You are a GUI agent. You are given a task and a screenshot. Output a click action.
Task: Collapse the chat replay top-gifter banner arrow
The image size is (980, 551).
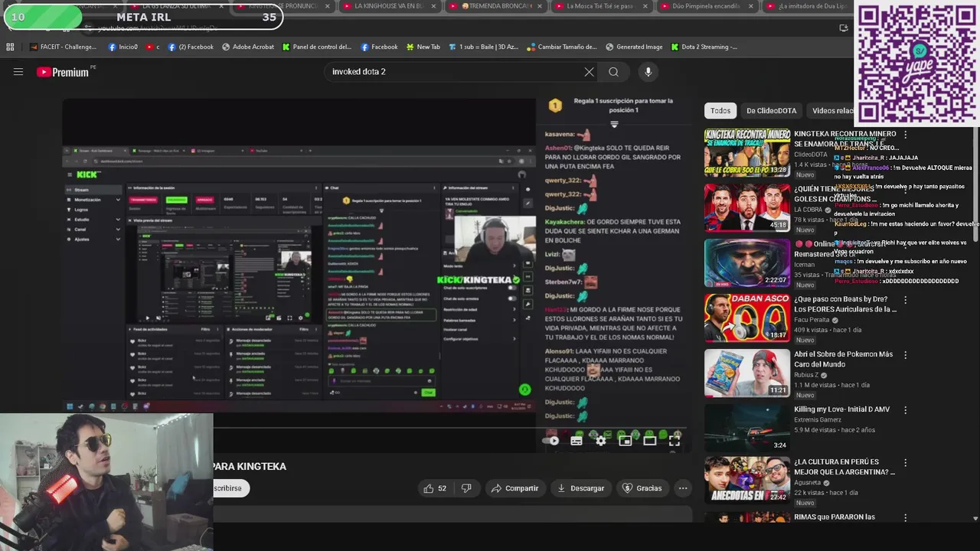pos(614,124)
